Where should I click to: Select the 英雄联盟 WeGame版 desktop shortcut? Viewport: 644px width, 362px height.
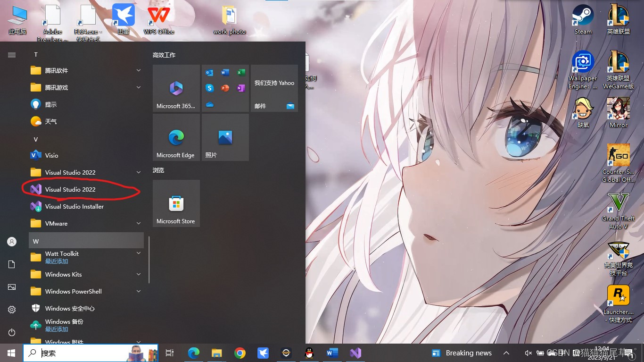(618, 70)
